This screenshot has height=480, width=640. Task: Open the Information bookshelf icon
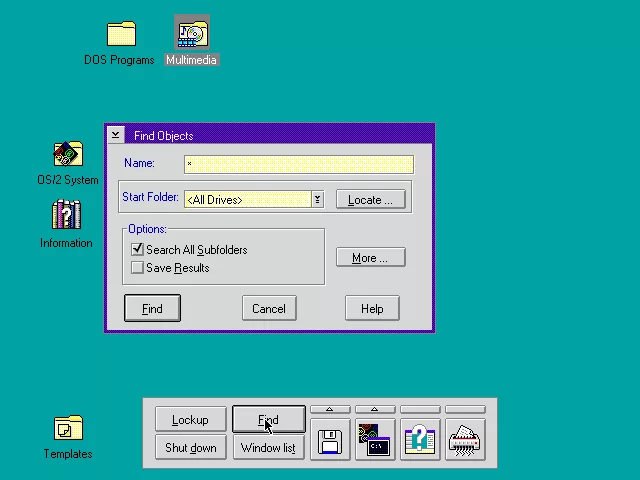point(66,216)
